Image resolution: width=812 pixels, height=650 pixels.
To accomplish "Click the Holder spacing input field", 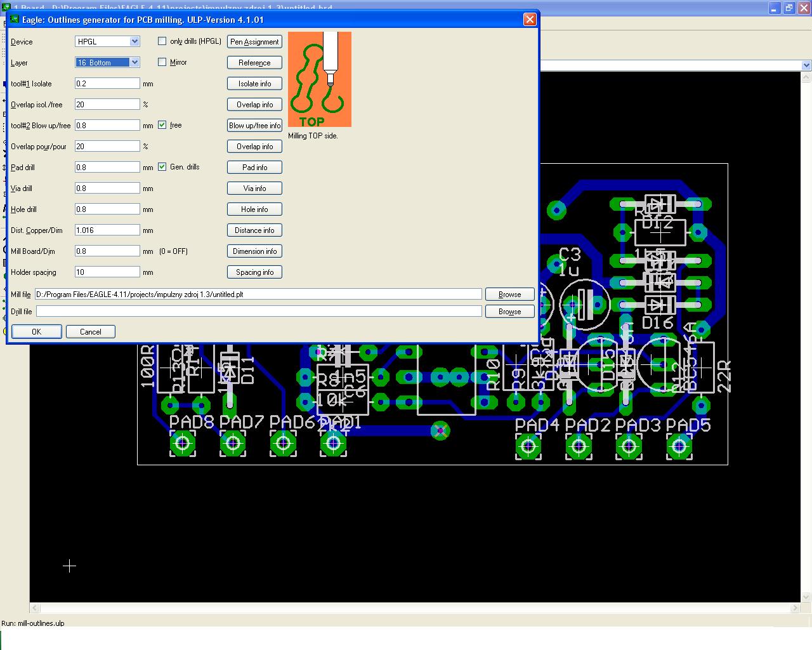I will (x=107, y=272).
